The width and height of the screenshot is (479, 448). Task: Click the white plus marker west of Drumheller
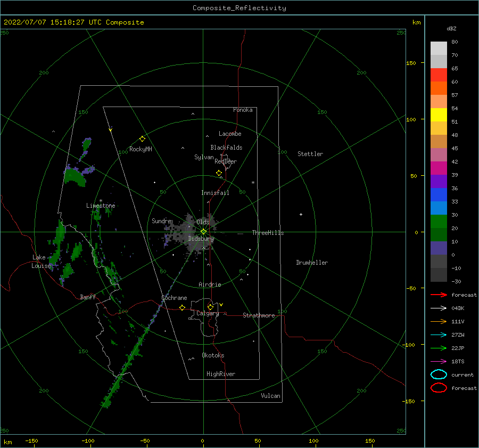point(301,214)
